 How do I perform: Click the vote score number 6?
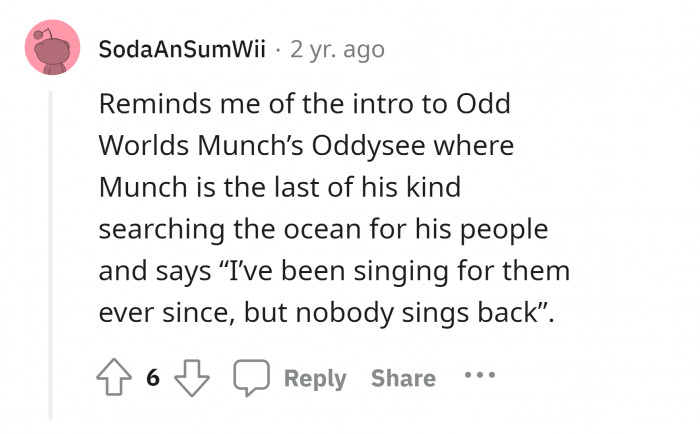point(153,378)
